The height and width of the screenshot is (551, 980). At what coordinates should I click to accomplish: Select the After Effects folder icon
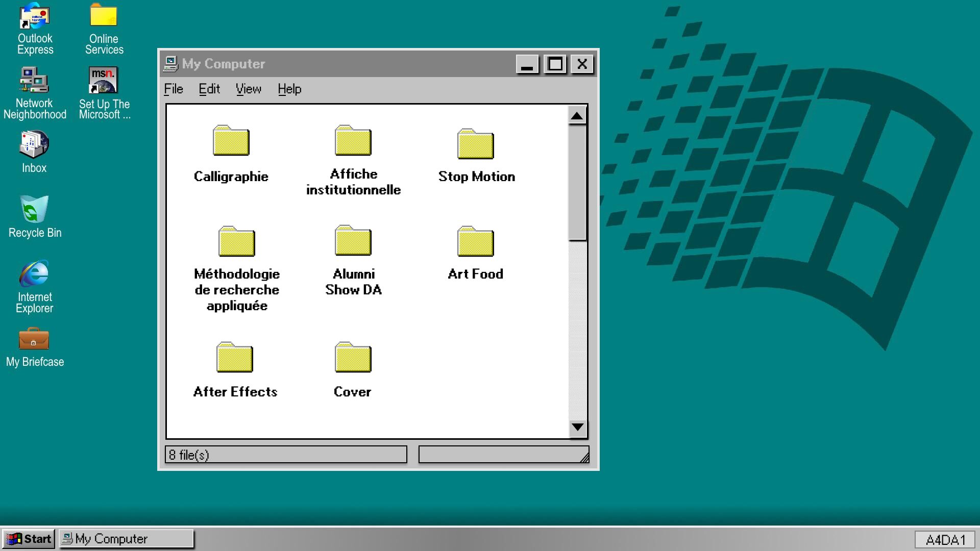[235, 357]
